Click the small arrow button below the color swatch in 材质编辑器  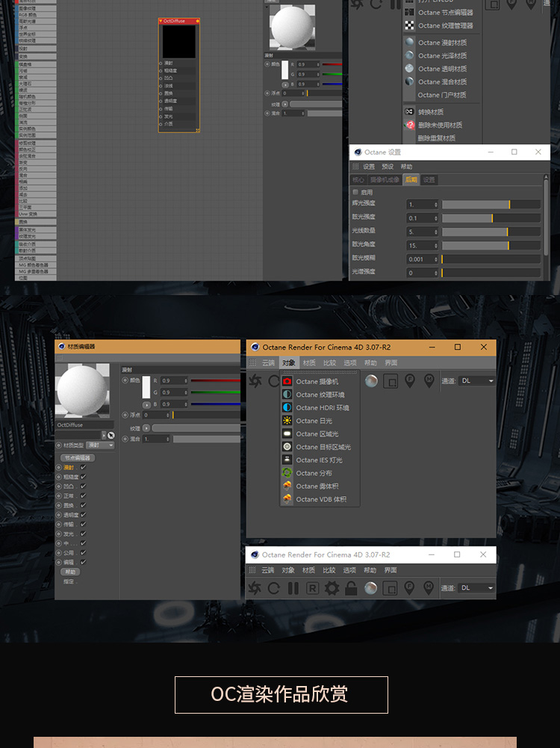[147, 405]
